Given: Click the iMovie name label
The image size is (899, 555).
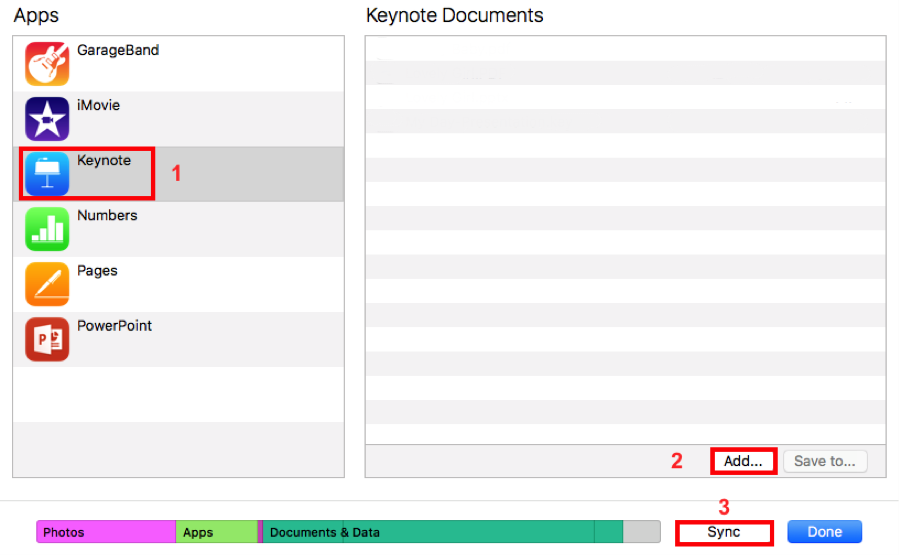Looking at the screenshot, I should (x=99, y=105).
